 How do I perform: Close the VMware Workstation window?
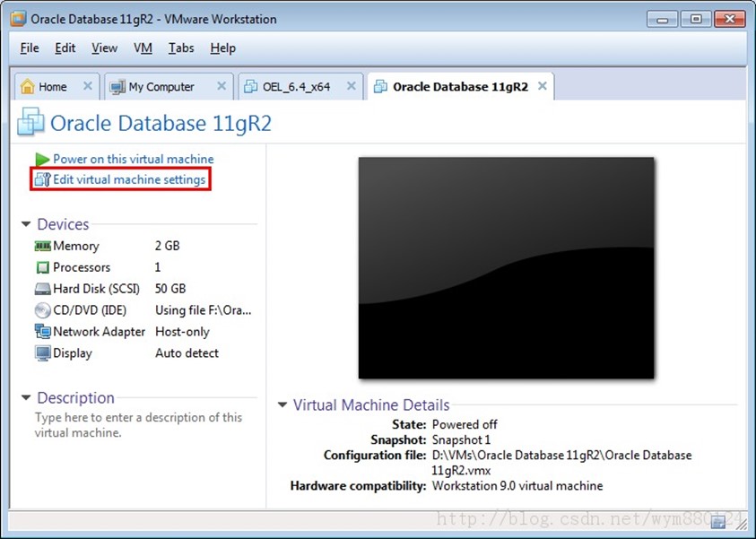coord(729,20)
